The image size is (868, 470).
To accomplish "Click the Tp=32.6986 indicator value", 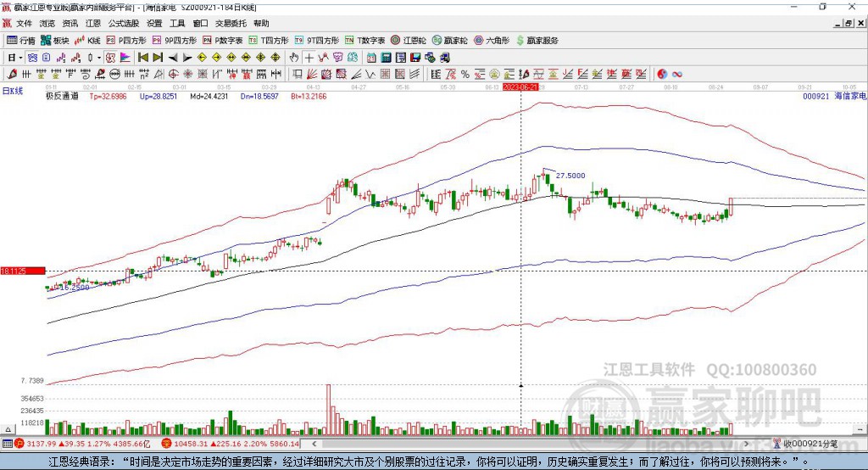I will click(108, 96).
